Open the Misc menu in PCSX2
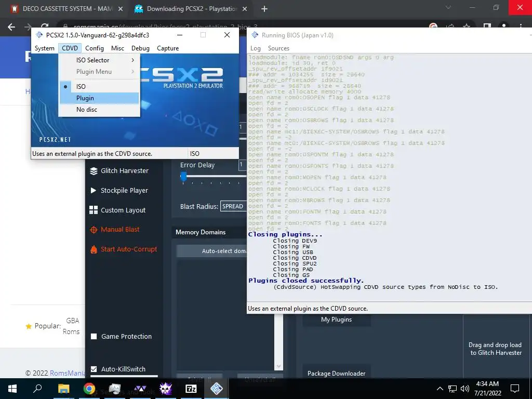This screenshot has width=532, height=399. click(x=117, y=48)
